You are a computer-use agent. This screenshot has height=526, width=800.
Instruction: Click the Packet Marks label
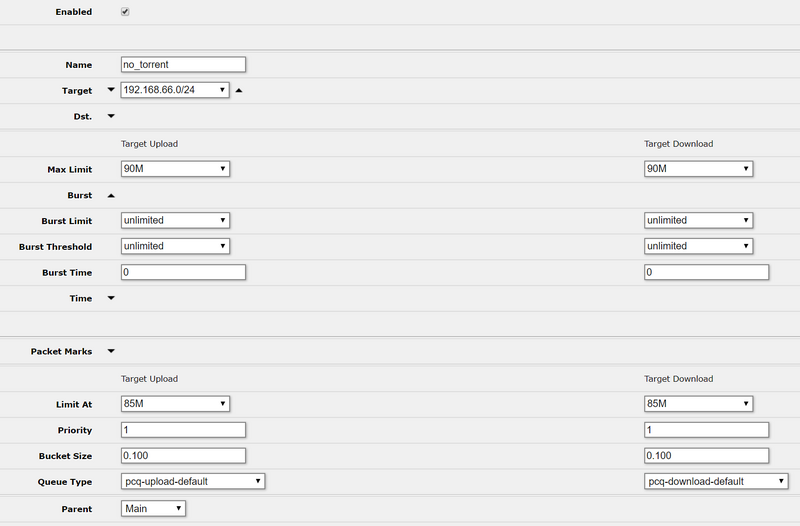[x=61, y=352]
